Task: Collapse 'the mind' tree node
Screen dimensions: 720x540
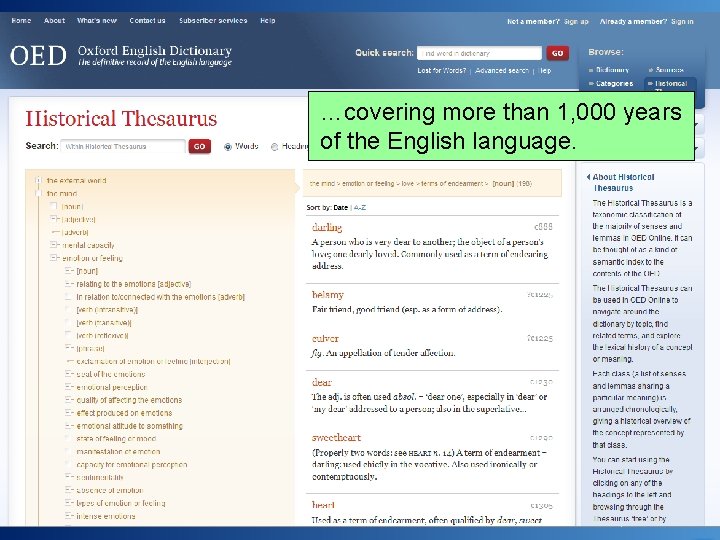Action: 39,193
